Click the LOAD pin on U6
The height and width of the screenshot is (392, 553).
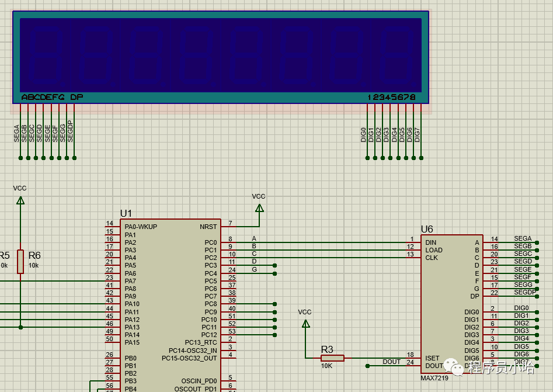pos(433,250)
